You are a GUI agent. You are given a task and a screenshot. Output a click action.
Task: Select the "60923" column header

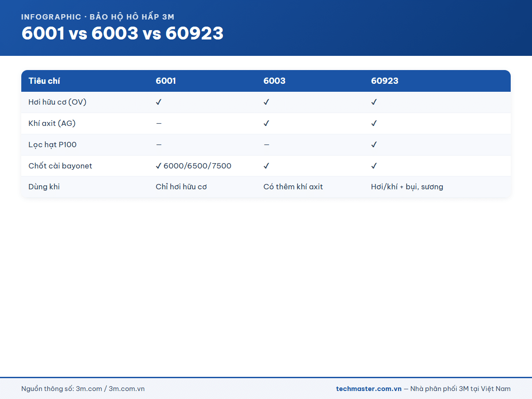click(385, 81)
